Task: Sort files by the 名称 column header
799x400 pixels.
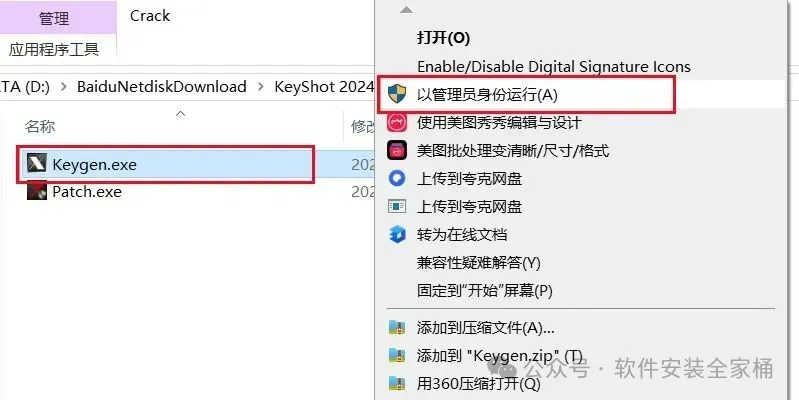Action: point(40,126)
